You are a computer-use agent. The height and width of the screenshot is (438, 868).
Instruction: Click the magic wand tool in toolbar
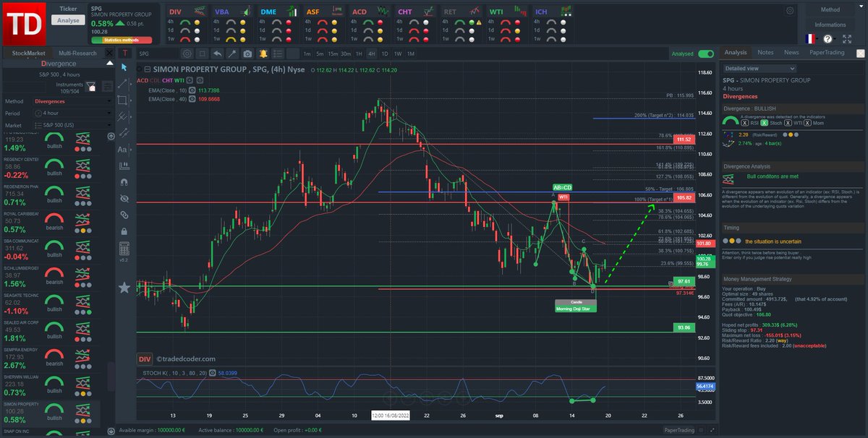(232, 53)
